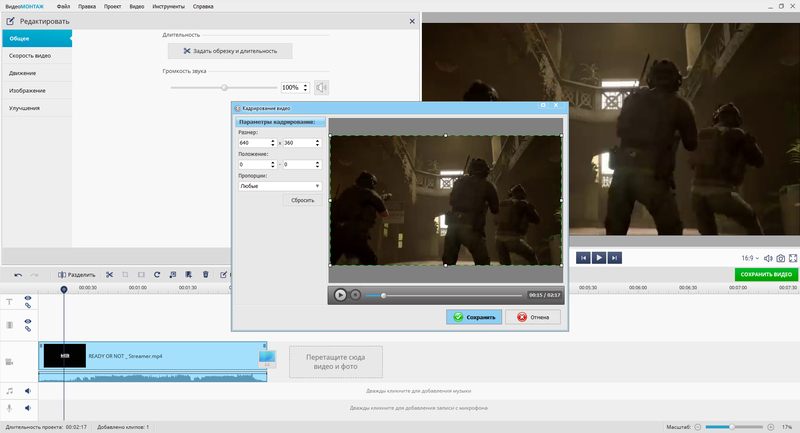The width and height of the screenshot is (800, 433).
Task: Switch to the Улучшения tab
Action: click(x=37, y=108)
